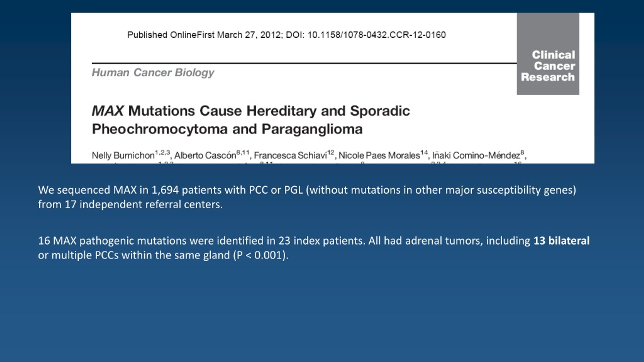Click the bold '13 bilateral' text
The height and width of the screenshot is (362, 644).
[561, 241]
